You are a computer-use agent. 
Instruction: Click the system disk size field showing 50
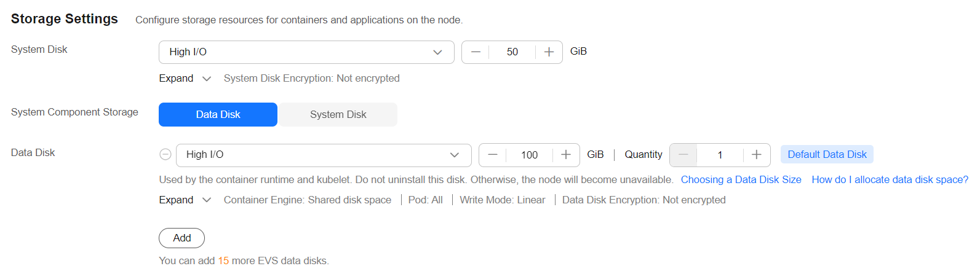point(512,52)
